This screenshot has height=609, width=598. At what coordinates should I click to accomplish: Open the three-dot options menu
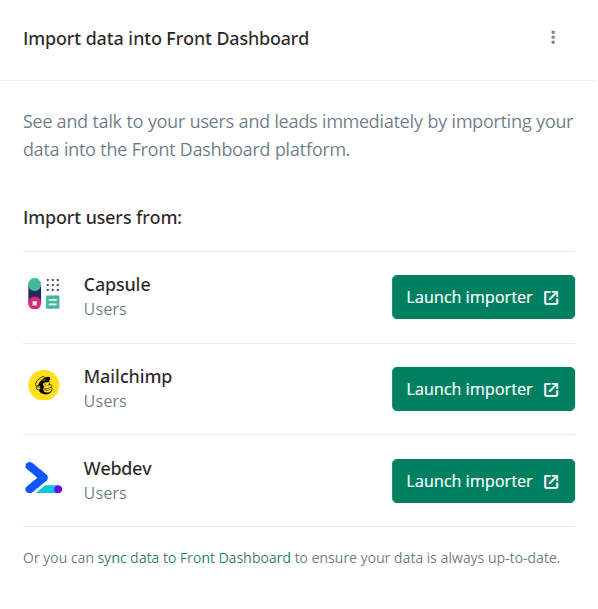point(553,38)
